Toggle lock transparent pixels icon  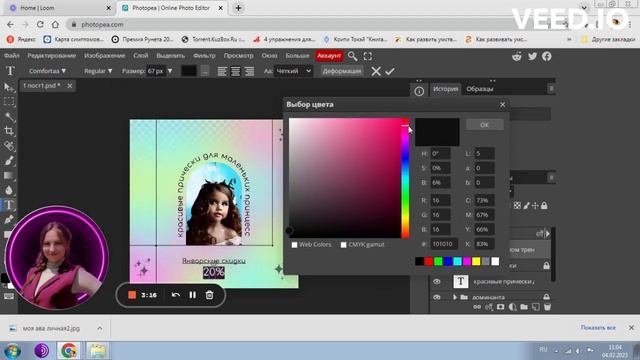(517, 206)
